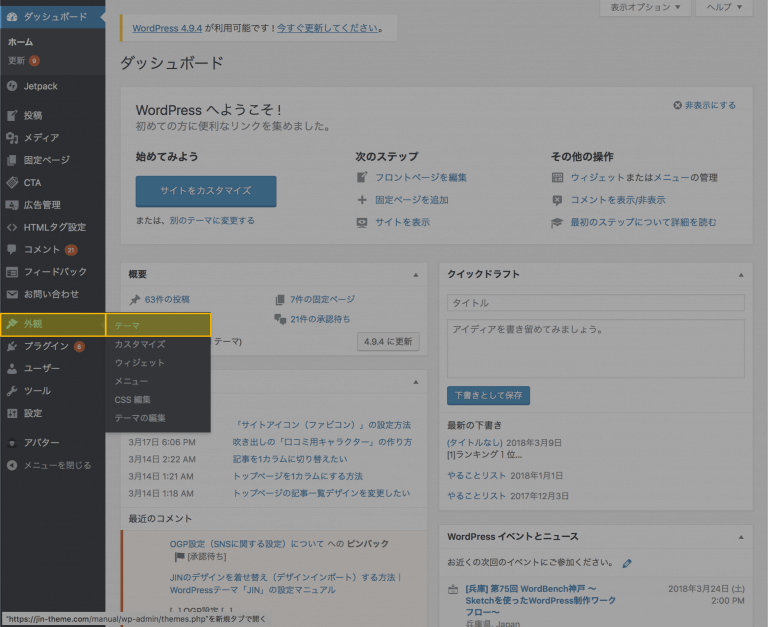Collapse the activity widget below 概要
Image resolution: width=768 pixels, height=627 pixels.
tap(416, 382)
